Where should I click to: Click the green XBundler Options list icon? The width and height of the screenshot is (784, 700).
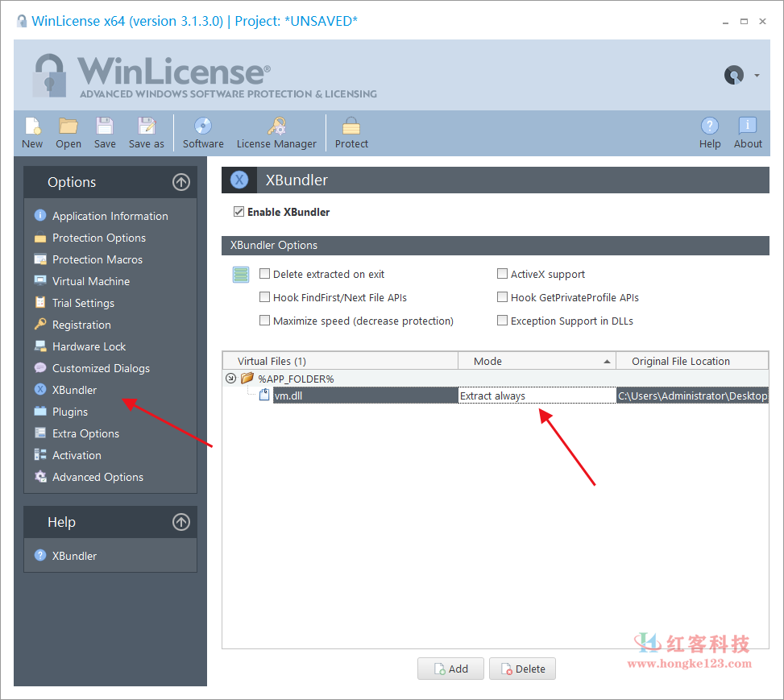(241, 275)
